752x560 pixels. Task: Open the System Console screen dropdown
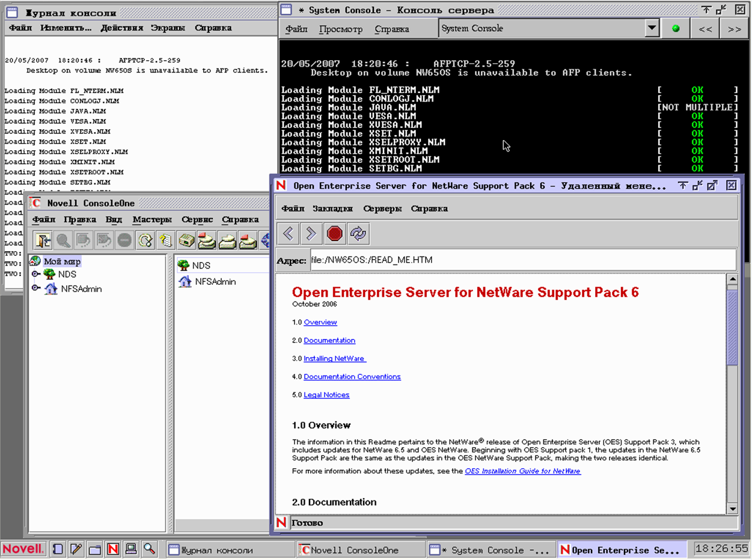coord(652,28)
